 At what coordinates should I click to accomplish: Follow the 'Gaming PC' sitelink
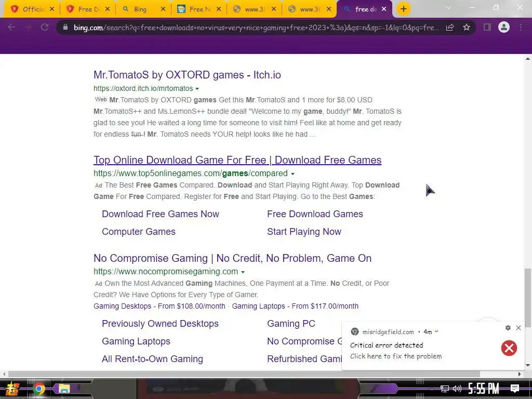(x=291, y=324)
